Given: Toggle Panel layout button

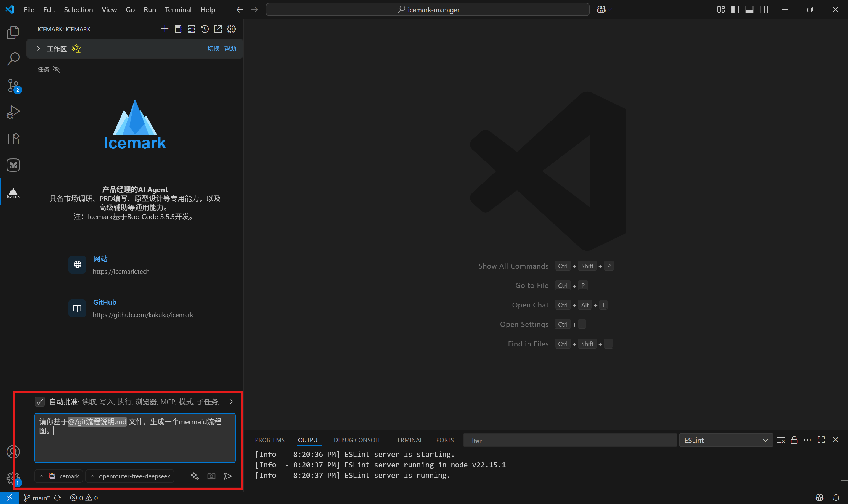Looking at the screenshot, I should pos(749,9).
